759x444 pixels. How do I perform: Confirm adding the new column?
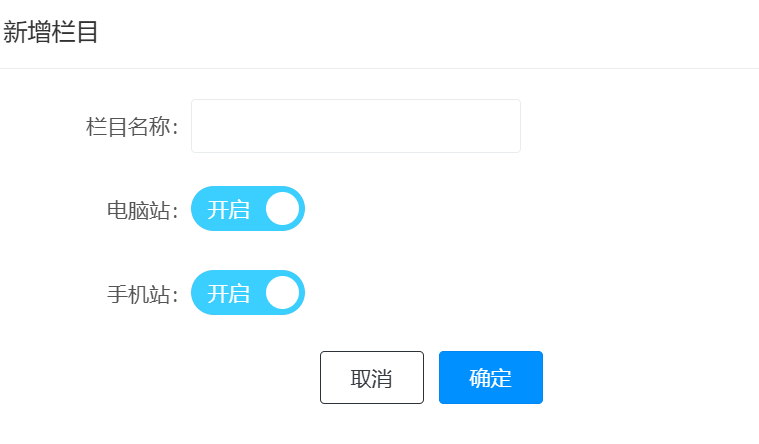click(x=490, y=378)
